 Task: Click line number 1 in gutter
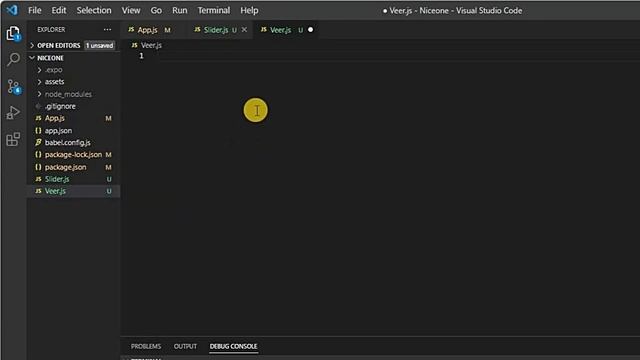coord(141,56)
